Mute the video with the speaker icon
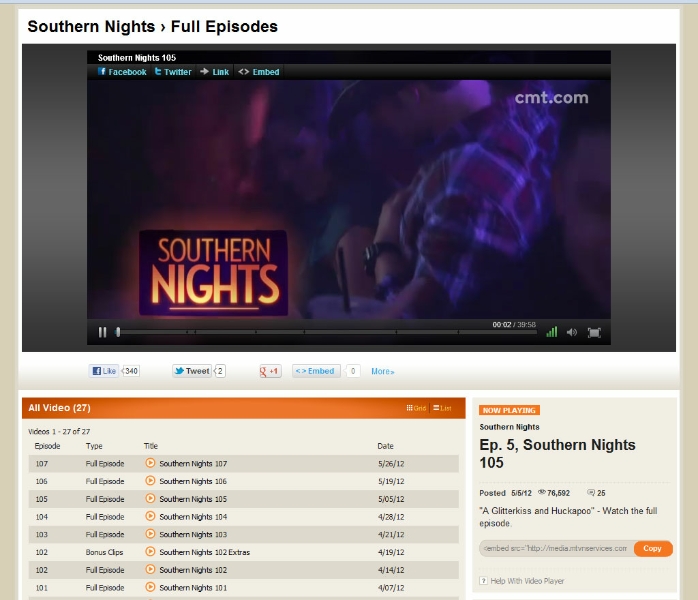698x600 pixels. (x=572, y=332)
